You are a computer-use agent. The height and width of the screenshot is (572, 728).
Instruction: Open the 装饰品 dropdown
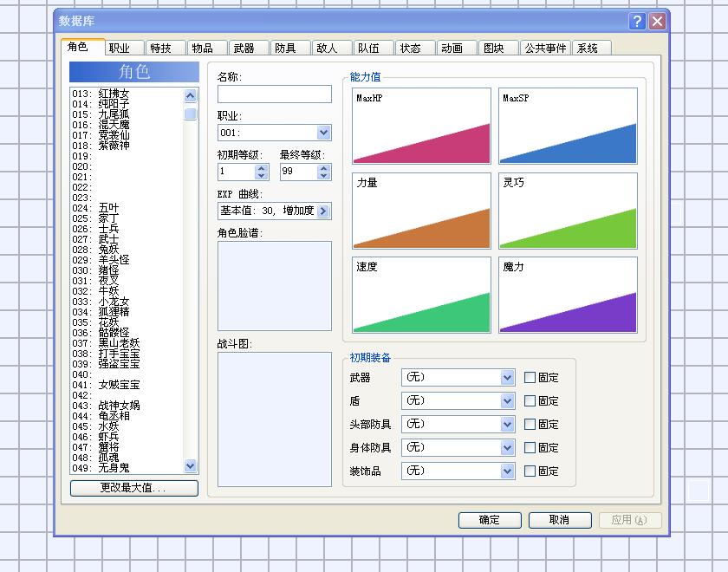pos(508,471)
